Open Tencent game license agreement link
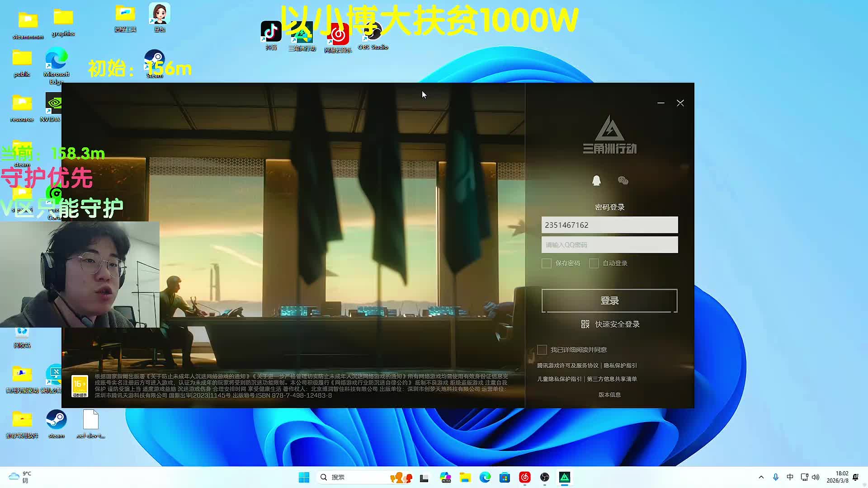 click(567, 366)
